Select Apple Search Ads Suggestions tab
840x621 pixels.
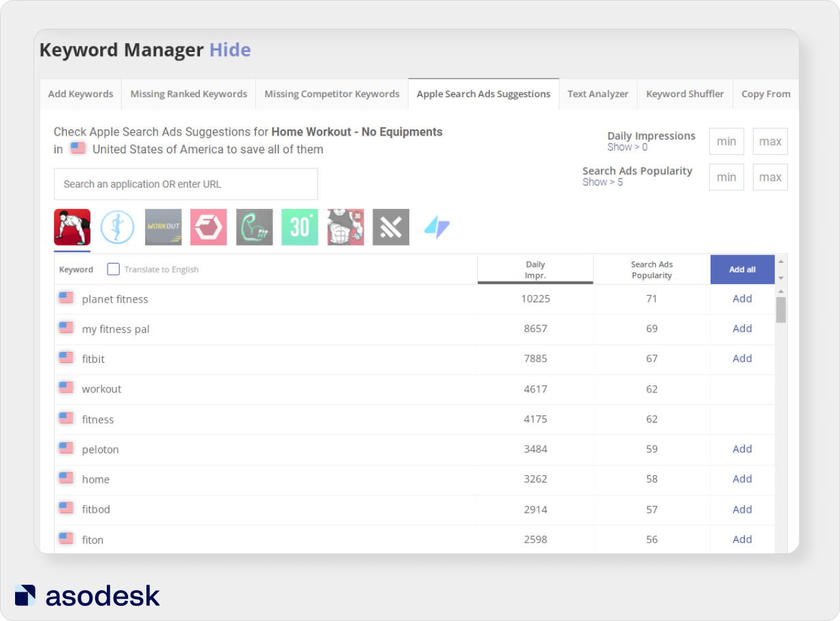tap(483, 94)
